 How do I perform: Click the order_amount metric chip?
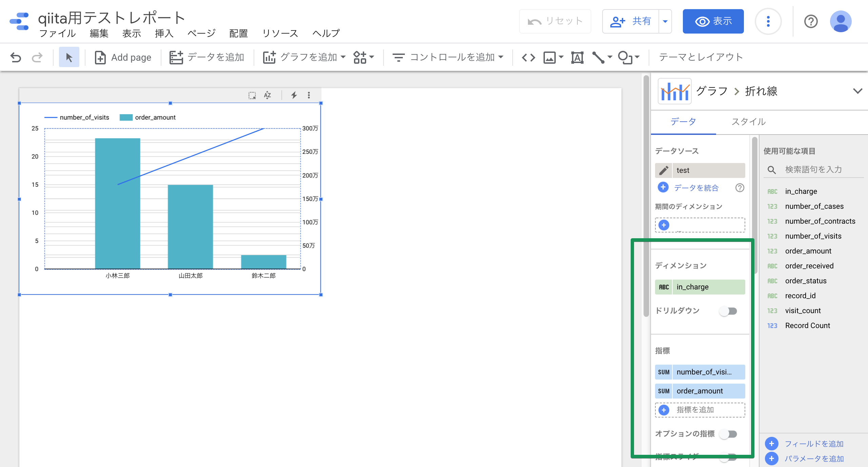click(x=700, y=391)
